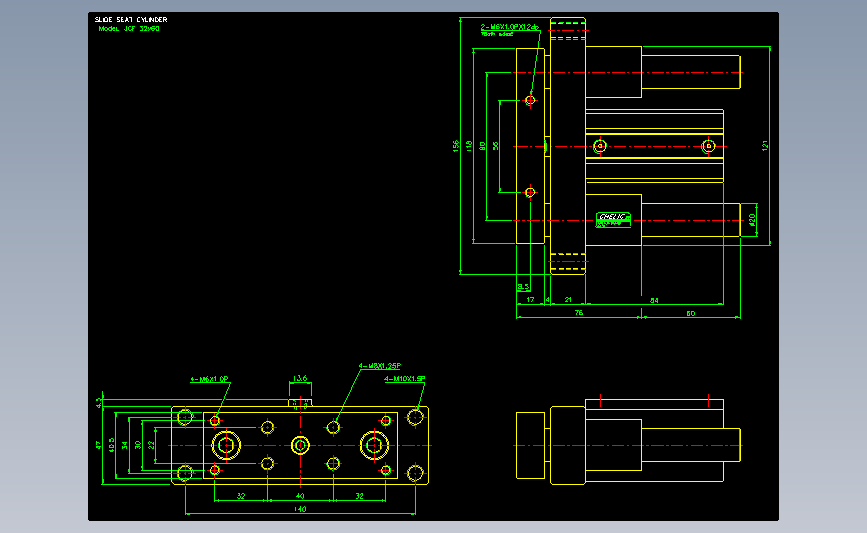Click the 118 vertical dimension text
The width and height of the screenshot is (867, 533).
pyautogui.click(x=469, y=146)
